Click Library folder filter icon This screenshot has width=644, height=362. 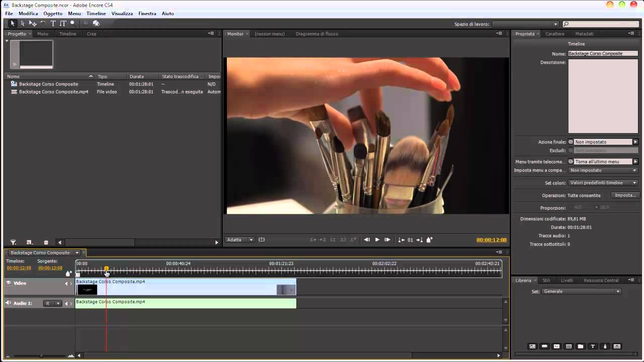pos(581,346)
